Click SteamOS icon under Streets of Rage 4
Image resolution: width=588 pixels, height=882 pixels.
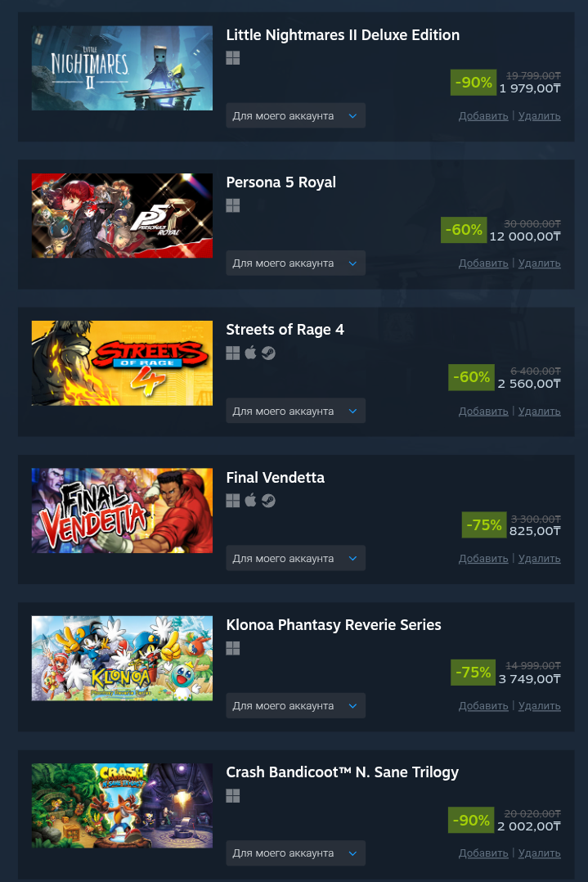tap(269, 353)
